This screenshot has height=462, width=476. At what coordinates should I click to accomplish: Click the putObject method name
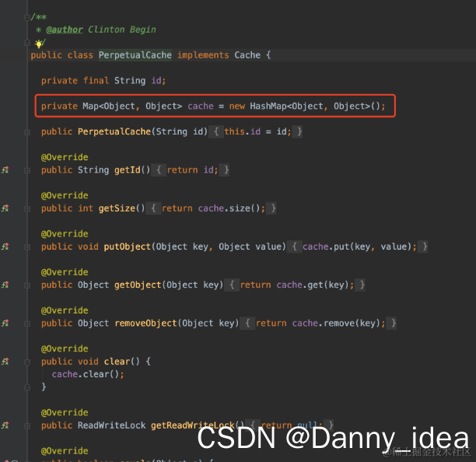click(128, 247)
